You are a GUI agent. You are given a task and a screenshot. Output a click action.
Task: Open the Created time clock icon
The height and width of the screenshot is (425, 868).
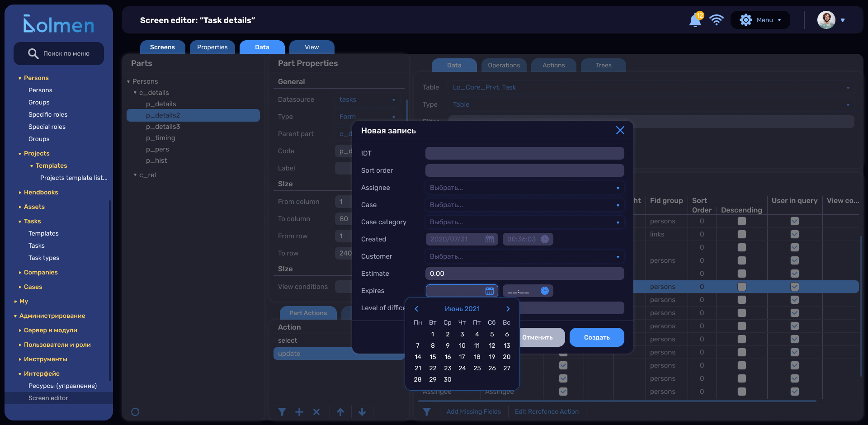545,239
